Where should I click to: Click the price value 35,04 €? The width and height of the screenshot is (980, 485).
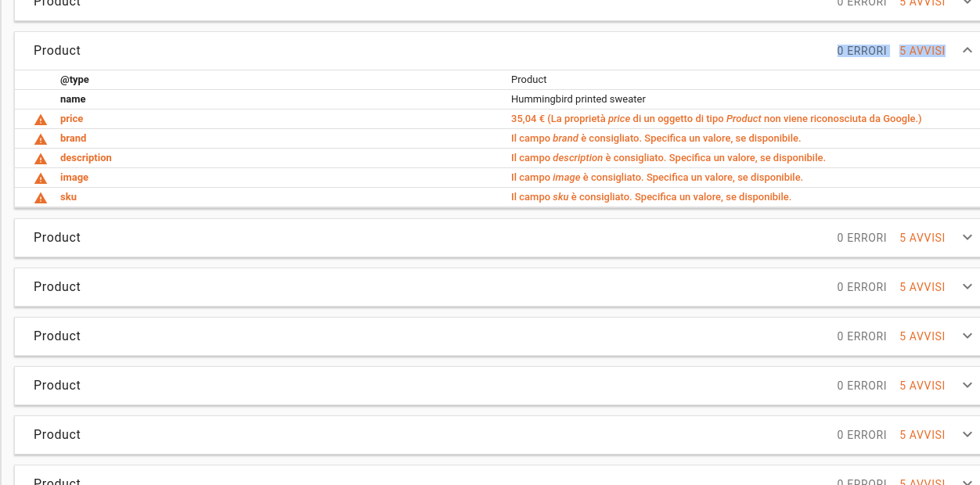[528, 118]
